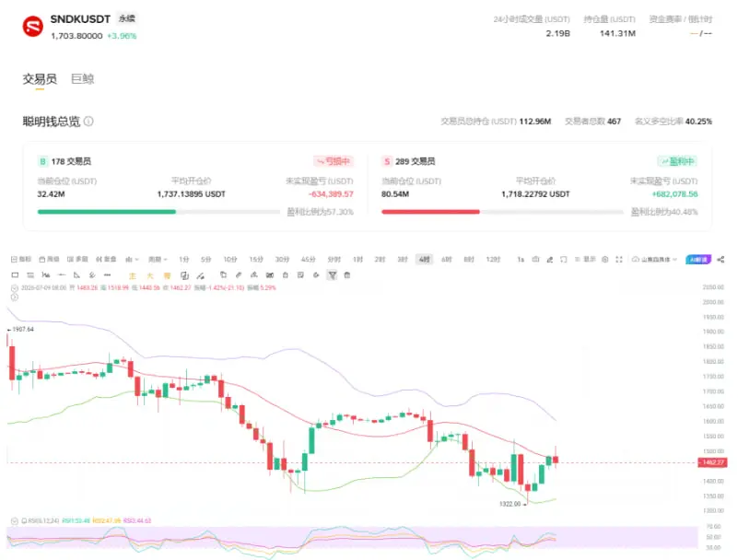Click the copy drawings icon
The width and height of the screenshot is (738, 560).
click(223, 274)
